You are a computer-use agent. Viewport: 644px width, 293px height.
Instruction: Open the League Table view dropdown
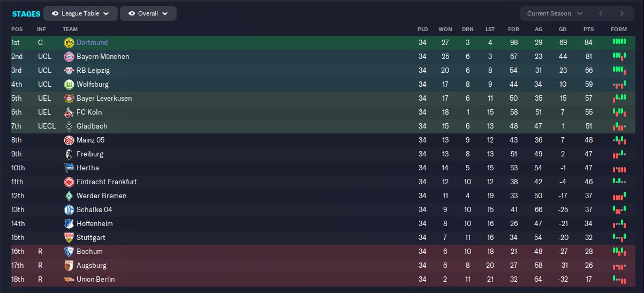coord(80,13)
